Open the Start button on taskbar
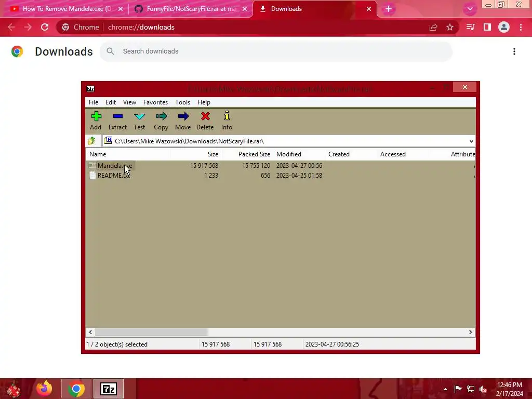The height and width of the screenshot is (399, 532). click(14, 389)
